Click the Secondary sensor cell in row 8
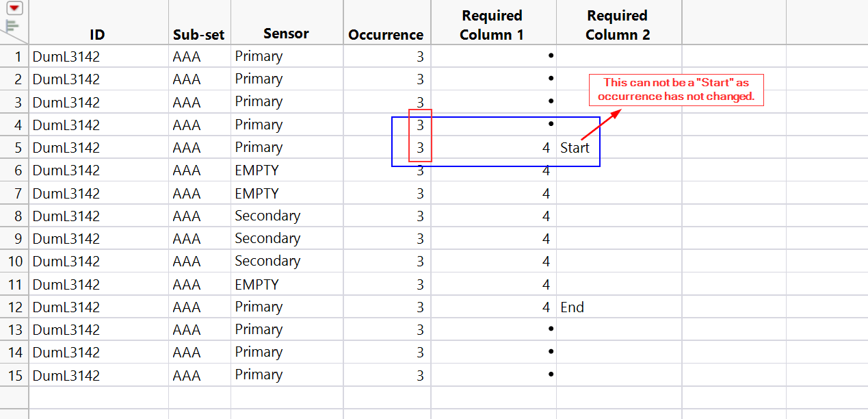 click(x=267, y=216)
